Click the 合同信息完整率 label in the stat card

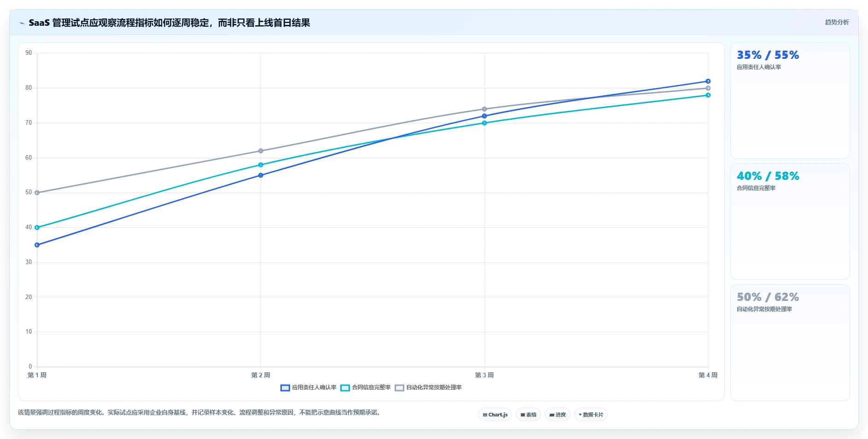point(756,188)
